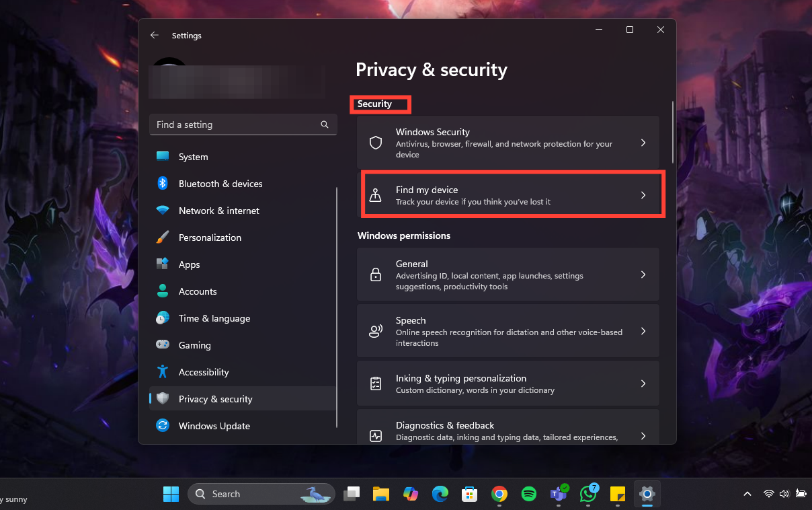The height and width of the screenshot is (510, 812).
Task: Go back using the Settings back arrow
Action: coord(155,35)
